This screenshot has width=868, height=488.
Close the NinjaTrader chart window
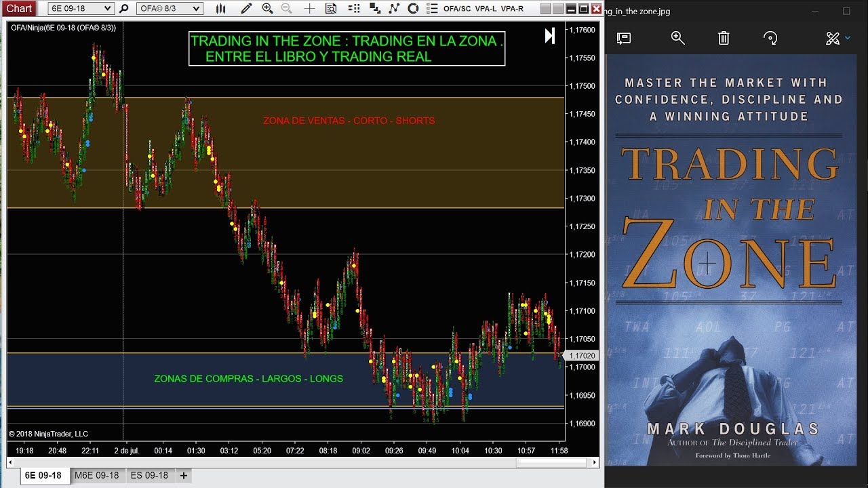(x=596, y=9)
